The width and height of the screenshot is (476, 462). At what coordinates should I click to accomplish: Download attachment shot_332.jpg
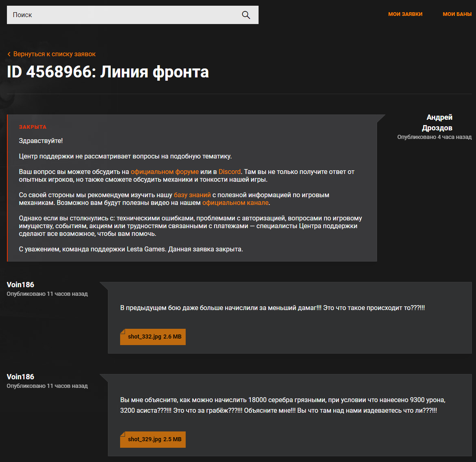(153, 337)
